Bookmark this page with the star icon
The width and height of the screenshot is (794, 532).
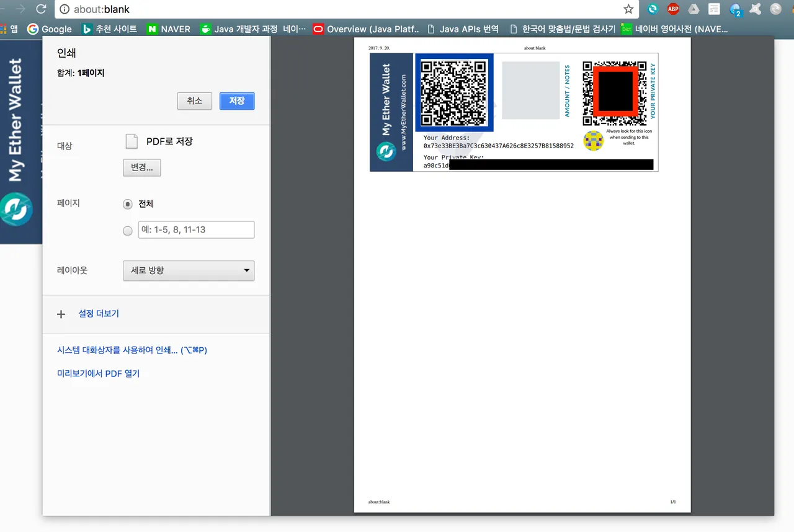tap(628, 9)
